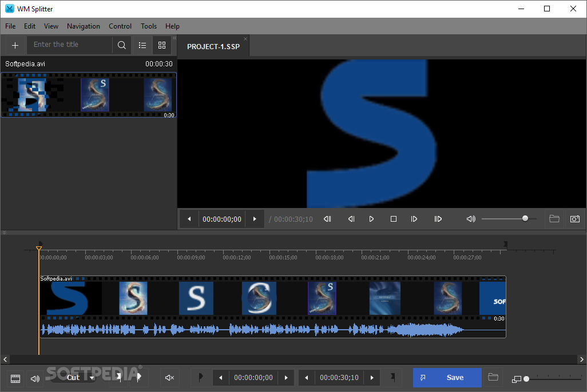The width and height of the screenshot is (587, 392).
Task: Click timeline ruler at 00:00:12;00
Action: [237, 257]
